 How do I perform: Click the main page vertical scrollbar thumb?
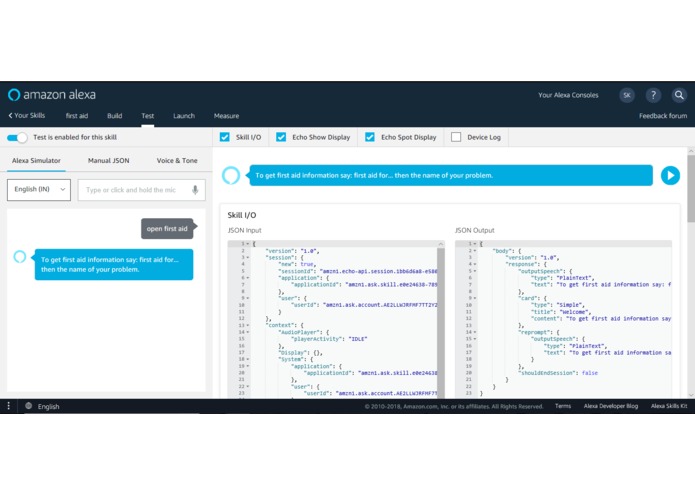point(691,188)
